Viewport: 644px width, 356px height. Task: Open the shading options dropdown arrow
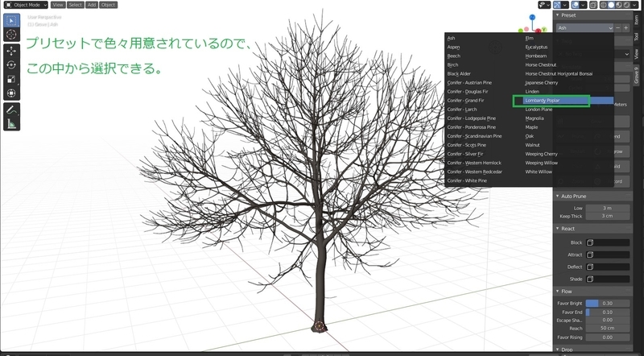point(634,5)
